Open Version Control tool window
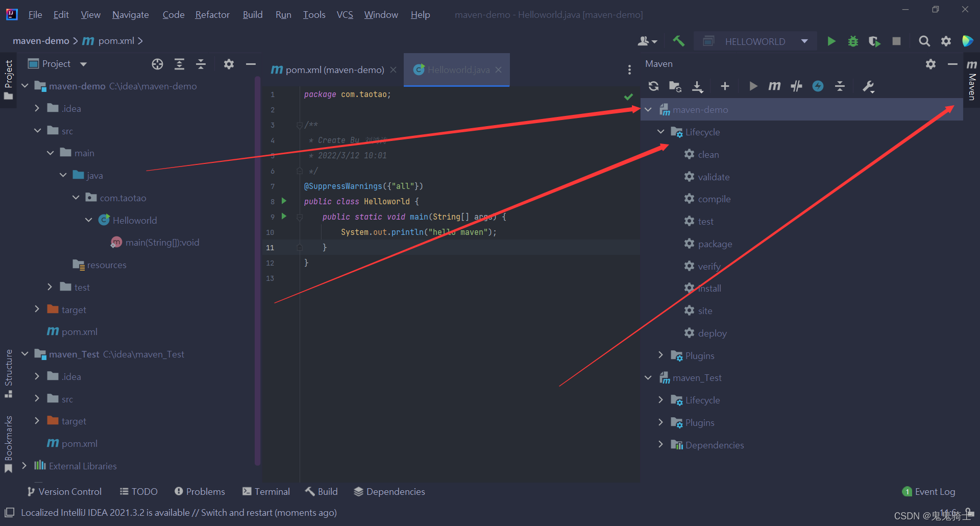This screenshot has width=980, height=526. click(64, 491)
